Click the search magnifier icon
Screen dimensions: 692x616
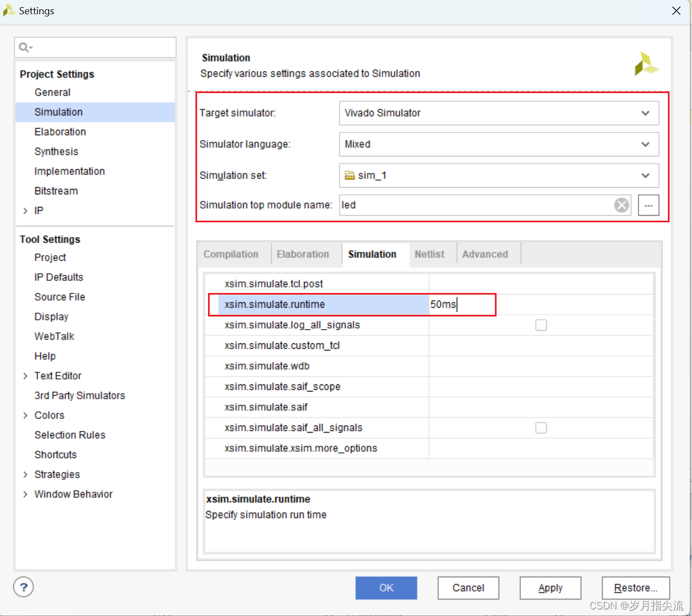pyautogui.click(x=25, y=48)
